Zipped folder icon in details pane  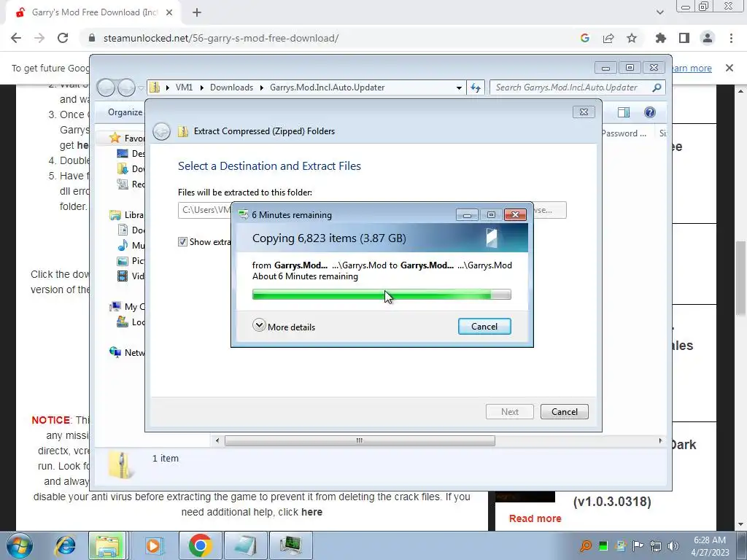[x=120, y=464]
